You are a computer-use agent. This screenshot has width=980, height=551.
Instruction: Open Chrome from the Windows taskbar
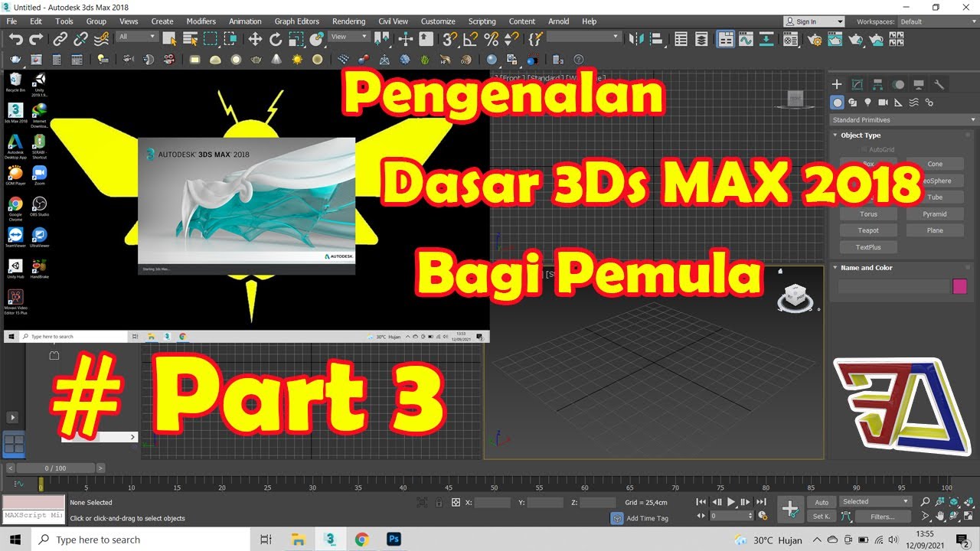point(361,540)
